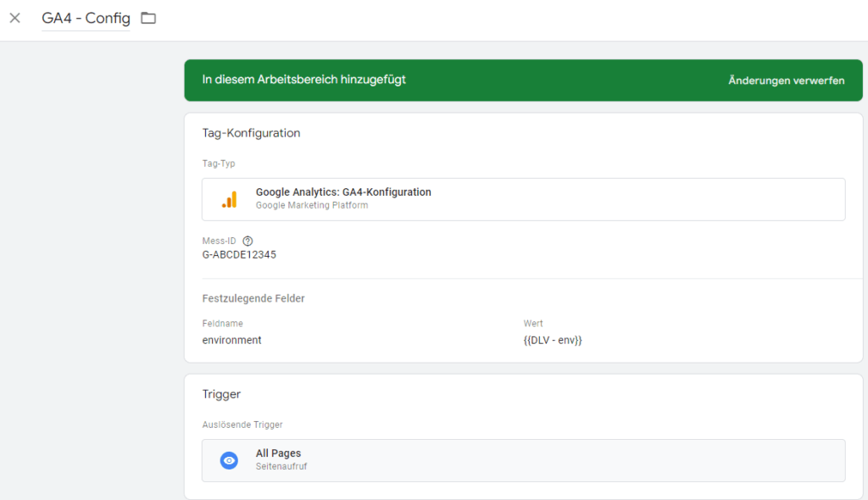868x500 pixels.
Task: Click the Festzulegende Felder heading
Action: (253, 298)
